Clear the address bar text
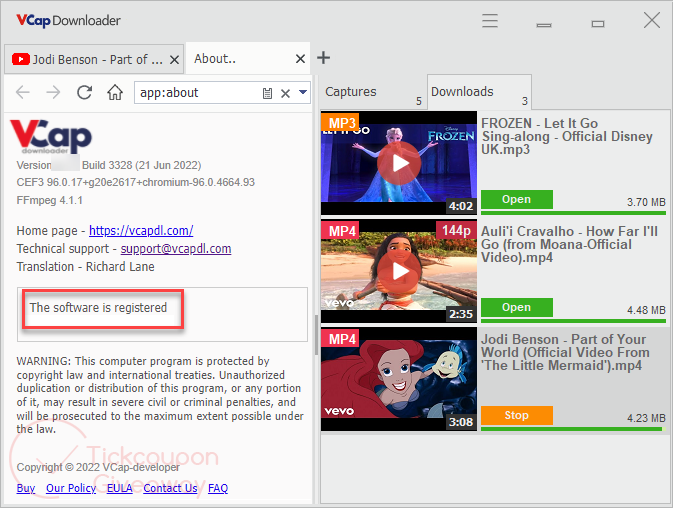Image resolution: width=673 pixels, height=508 pixels. (285, 93)
